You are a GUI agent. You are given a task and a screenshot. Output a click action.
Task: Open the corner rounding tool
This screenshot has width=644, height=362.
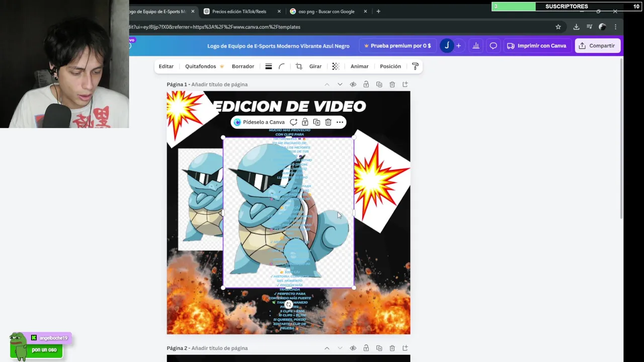coord(282,66)
